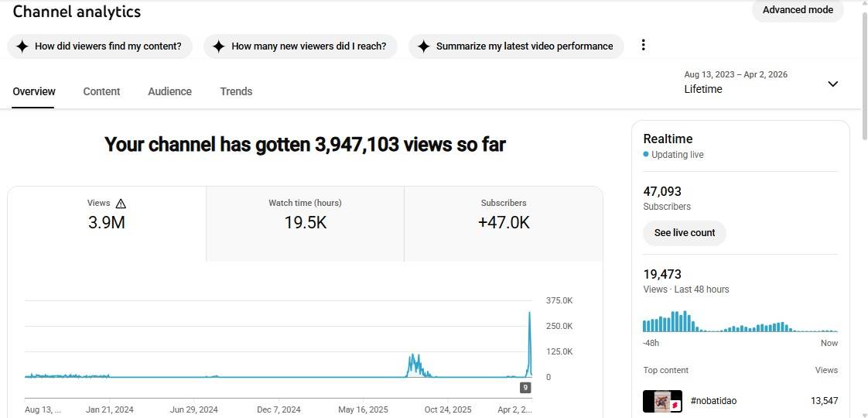The image size is (868, 418).
Task: Switch to the Content tab
Action: tap(101, 91)
